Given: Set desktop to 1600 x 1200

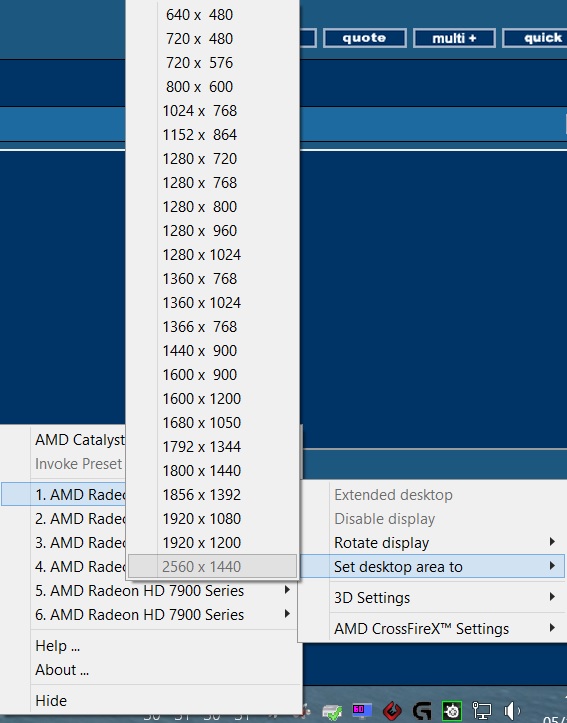Looking at the screenshot, I should click(213, 398).
